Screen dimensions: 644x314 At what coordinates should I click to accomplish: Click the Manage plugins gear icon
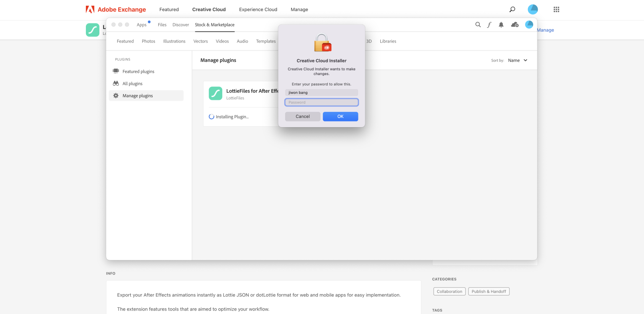click(116, 96)
